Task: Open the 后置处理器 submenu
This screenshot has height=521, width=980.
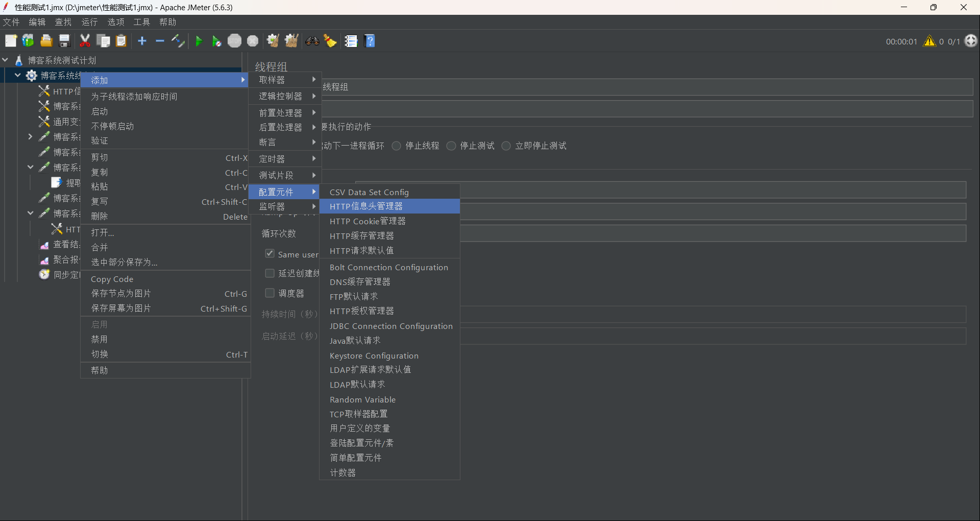Action: (285, 127)
